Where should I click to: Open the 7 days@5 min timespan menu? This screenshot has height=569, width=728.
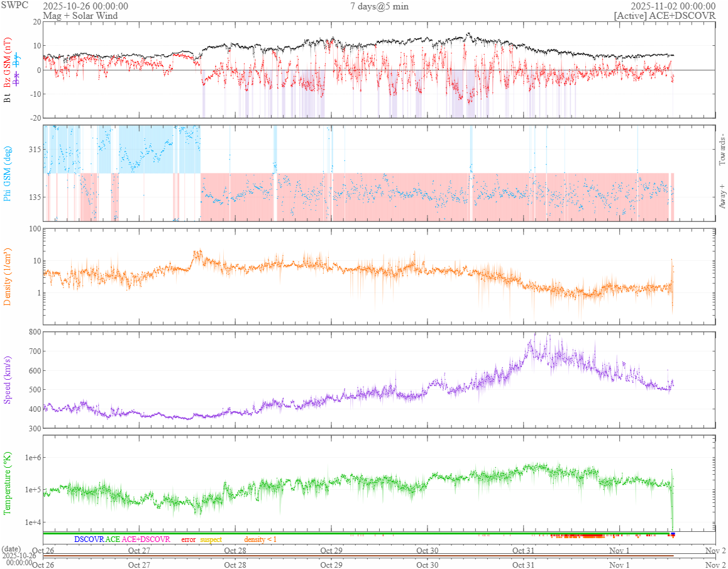[379, 6]
